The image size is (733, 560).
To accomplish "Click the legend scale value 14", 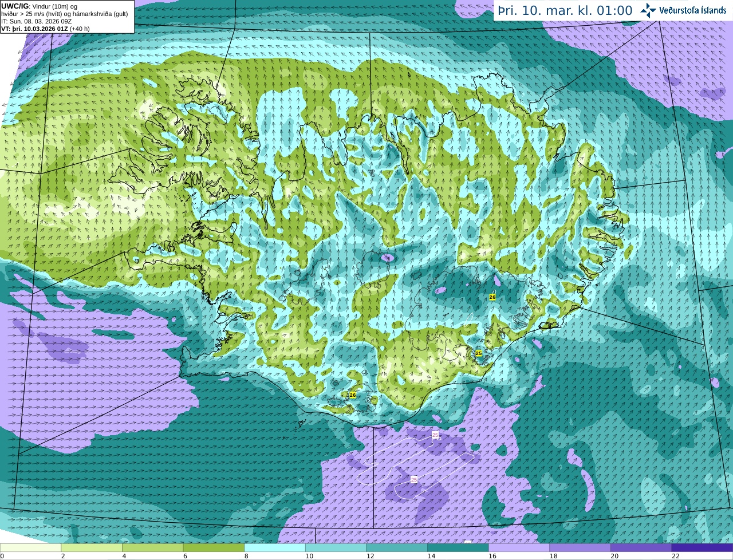I will click(431, 556).
